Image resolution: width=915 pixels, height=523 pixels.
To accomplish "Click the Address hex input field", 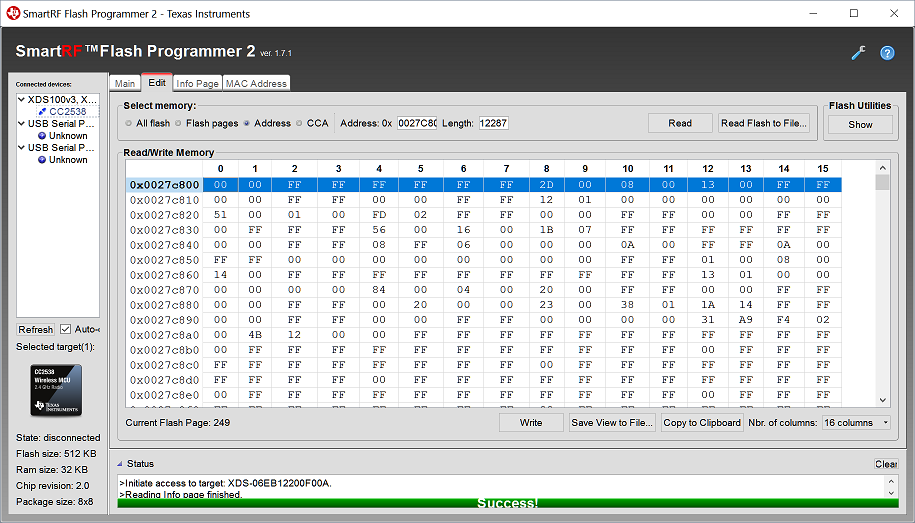I will 417,123.
